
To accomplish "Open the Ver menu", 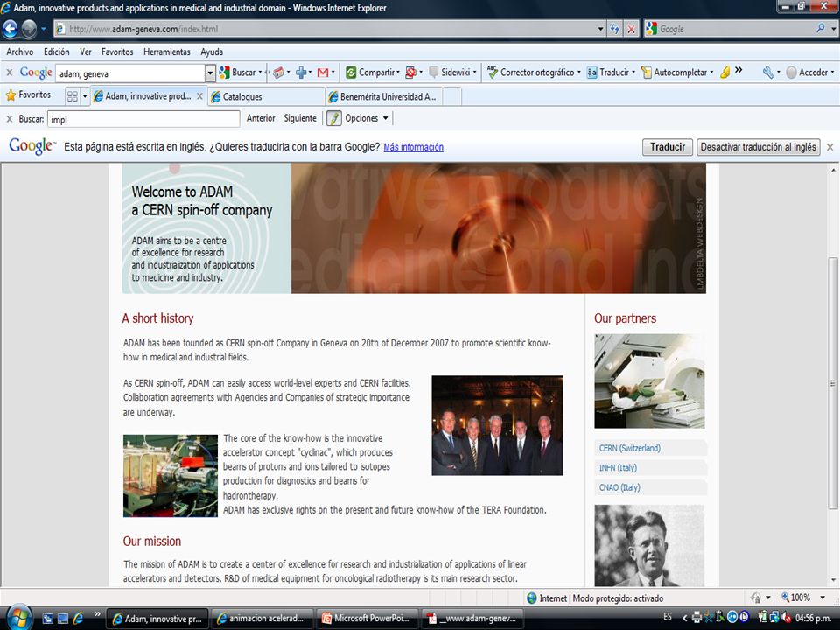I will [86, 52].
